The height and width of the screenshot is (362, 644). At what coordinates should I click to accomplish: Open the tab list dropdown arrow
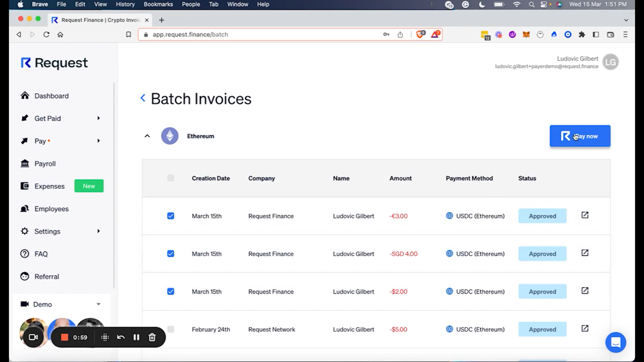pyautogui.click(x=626, y=20)
